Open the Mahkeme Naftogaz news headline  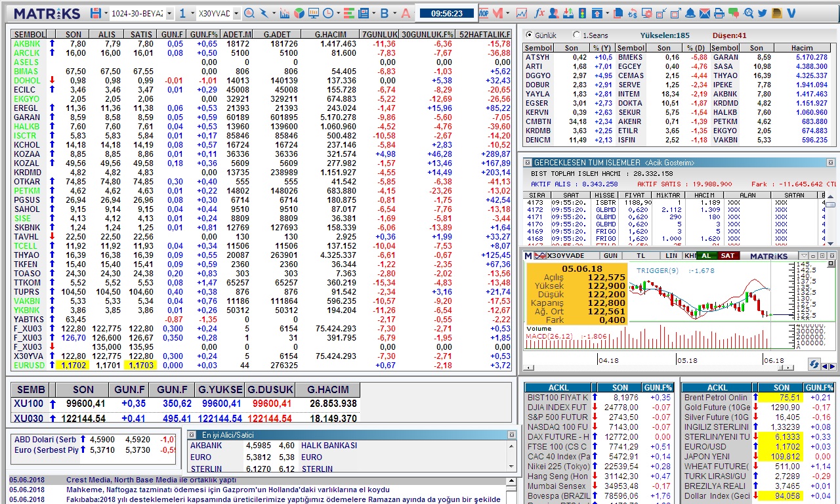(228, 490)
